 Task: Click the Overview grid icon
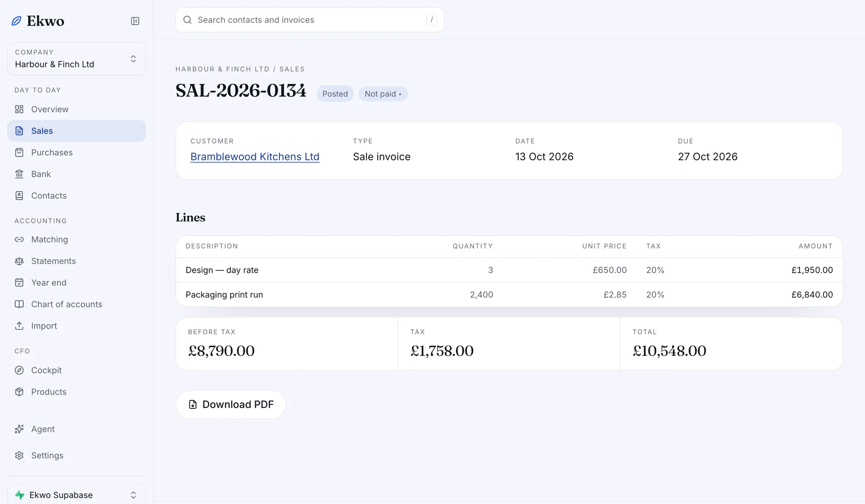point(19,109)
